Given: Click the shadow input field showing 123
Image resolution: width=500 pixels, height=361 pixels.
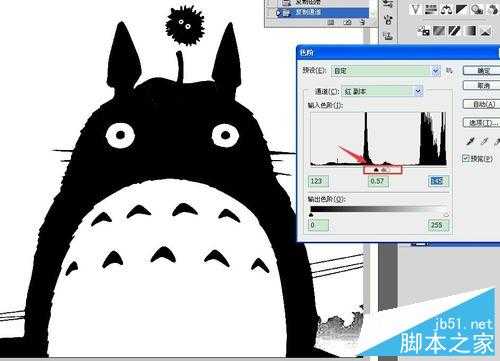Looking at the screenshot, I should click(318, 181).
